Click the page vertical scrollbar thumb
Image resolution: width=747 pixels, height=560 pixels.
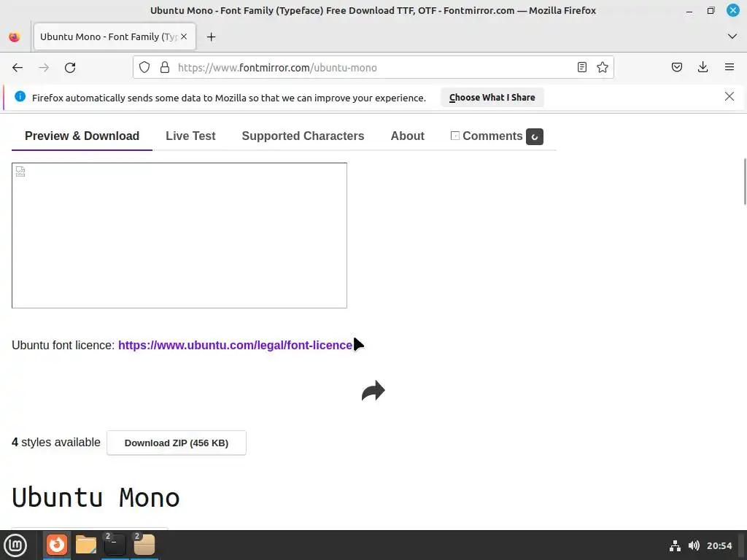(745, 182)
